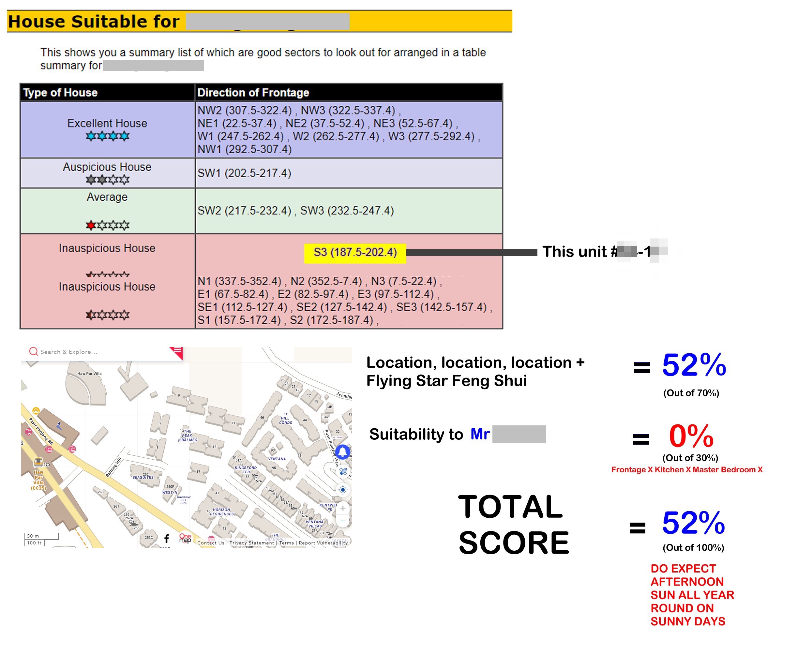Click the blue notification bell icon
The height and width of the screenshot is (672, 797).
pos(342,452)
